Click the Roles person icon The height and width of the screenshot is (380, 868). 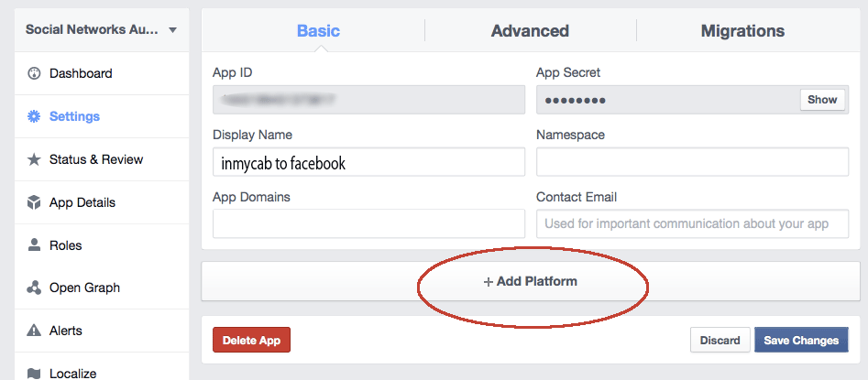point(34,245)
